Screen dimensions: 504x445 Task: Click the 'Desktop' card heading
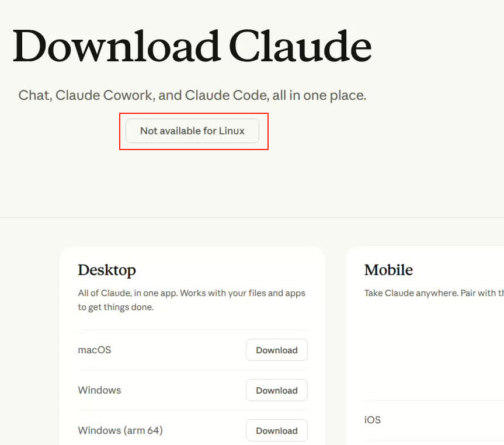(x=107, y=270)
